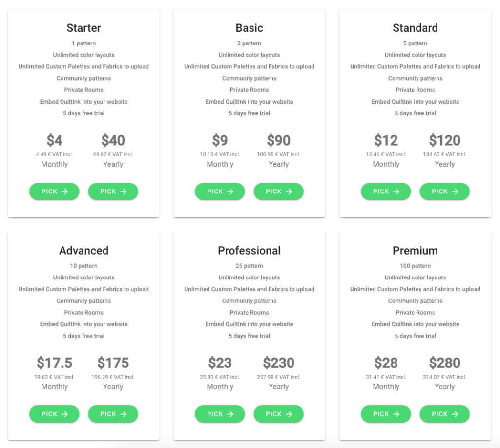Viewport: 500px width, 448px height.
Task: Click the $120 yearly Standard price
Action: [444, 140]
